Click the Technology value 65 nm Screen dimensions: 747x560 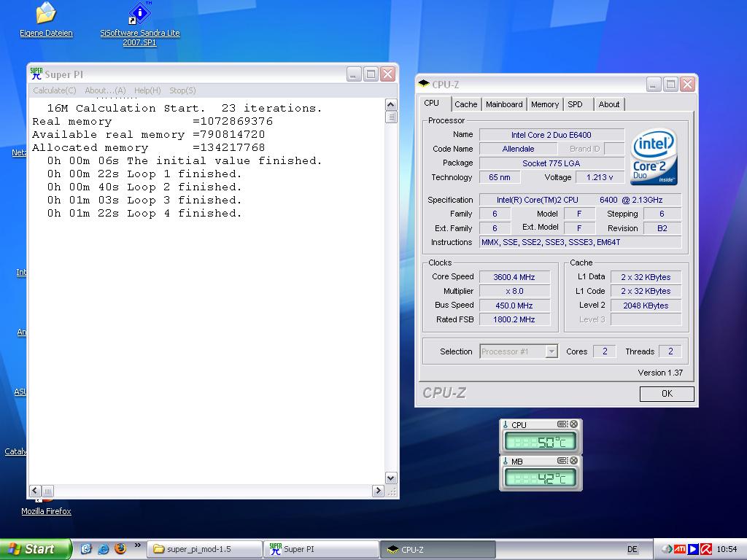tap(500, 177)
